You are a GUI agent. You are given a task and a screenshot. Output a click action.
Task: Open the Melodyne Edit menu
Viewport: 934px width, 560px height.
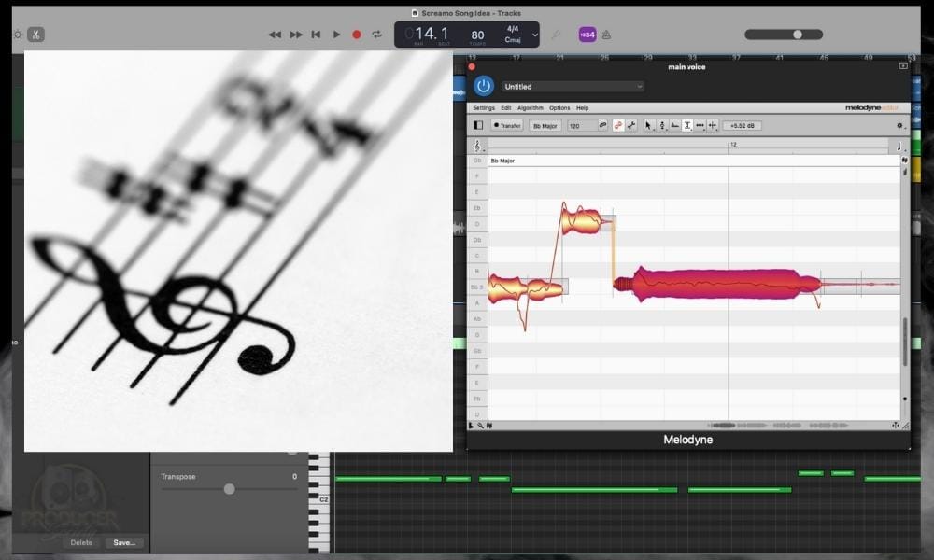tap(505, 108)
